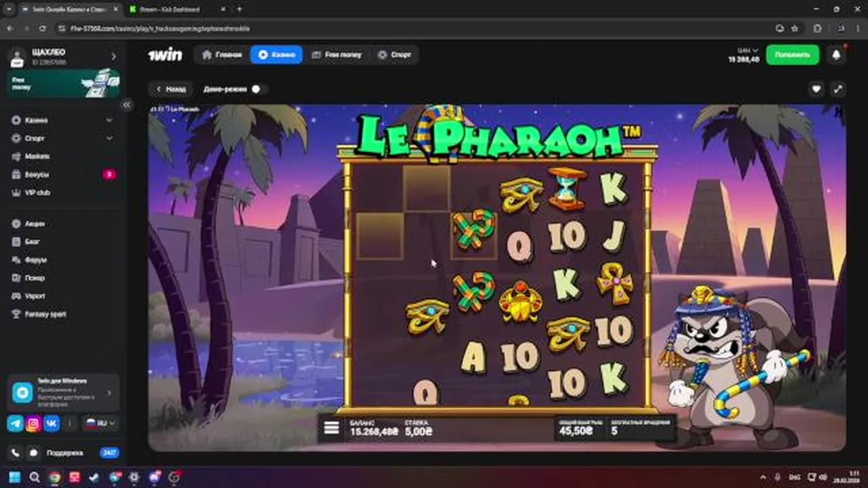This screenshot has height=488, width=868.
Task: Expand the game to fullscreen
Action: click(838, 89)
